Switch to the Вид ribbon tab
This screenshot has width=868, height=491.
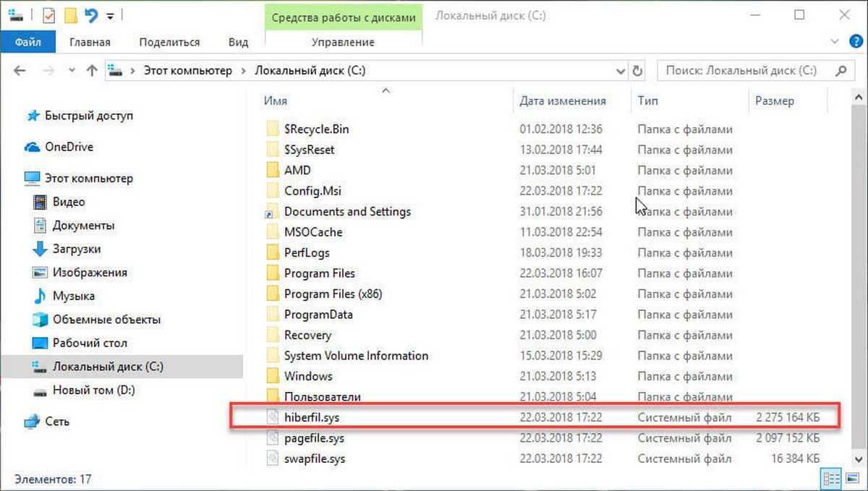tap(238, 42)
